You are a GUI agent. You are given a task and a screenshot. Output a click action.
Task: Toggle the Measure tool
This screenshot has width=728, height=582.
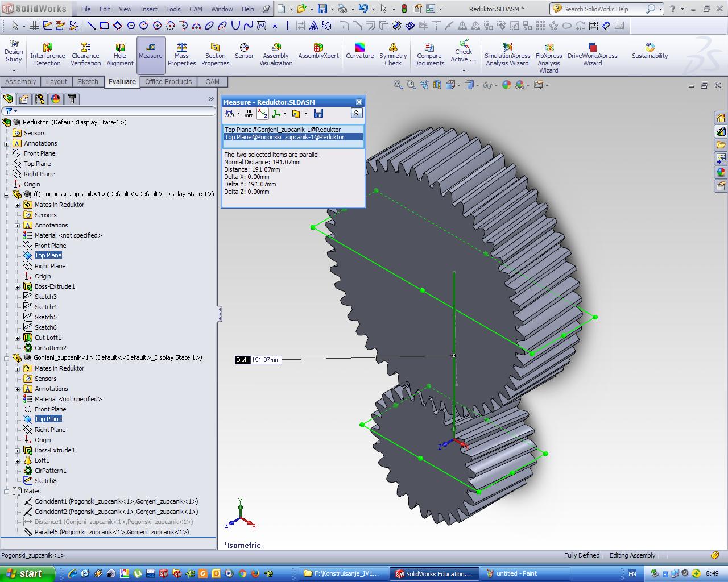tap(150, 55)
